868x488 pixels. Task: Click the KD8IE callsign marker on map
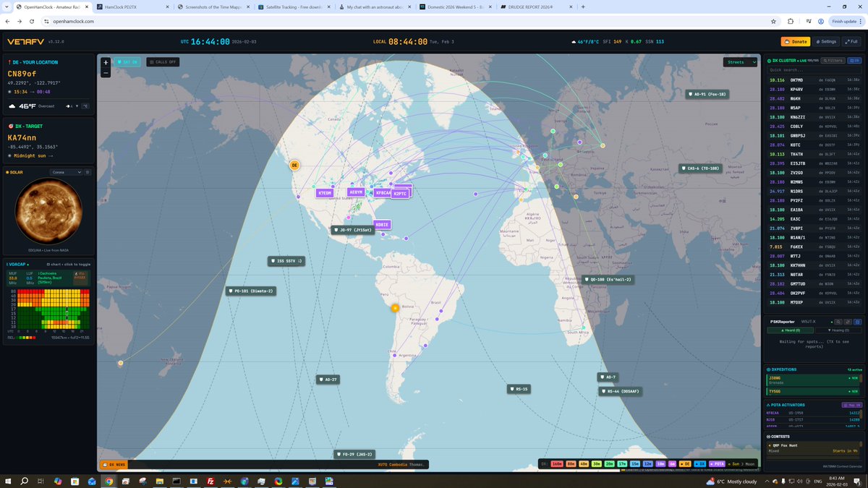point(382,225)
